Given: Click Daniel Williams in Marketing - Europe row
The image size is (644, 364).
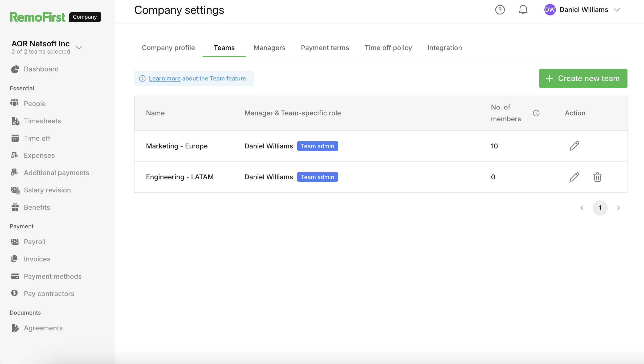Looking at the screenshot, I should (x=269, y=146).
